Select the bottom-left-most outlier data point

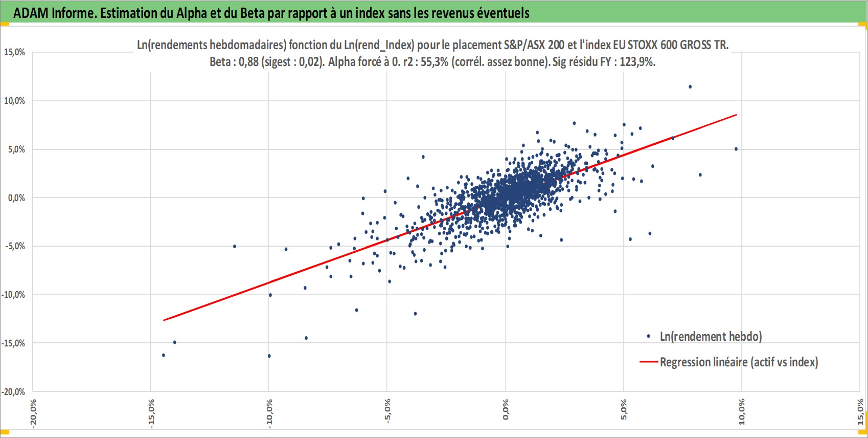click(x=164, y=355)
